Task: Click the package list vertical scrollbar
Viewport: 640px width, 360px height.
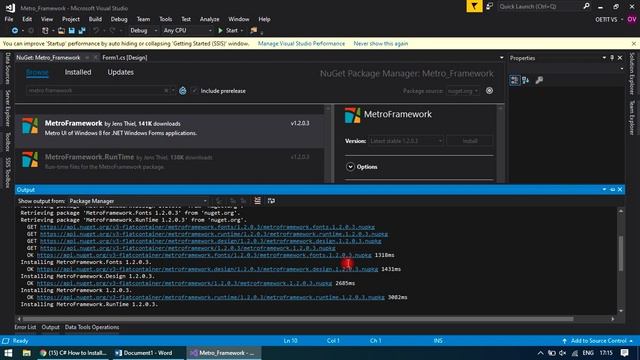Action: (x=328, y=144)
